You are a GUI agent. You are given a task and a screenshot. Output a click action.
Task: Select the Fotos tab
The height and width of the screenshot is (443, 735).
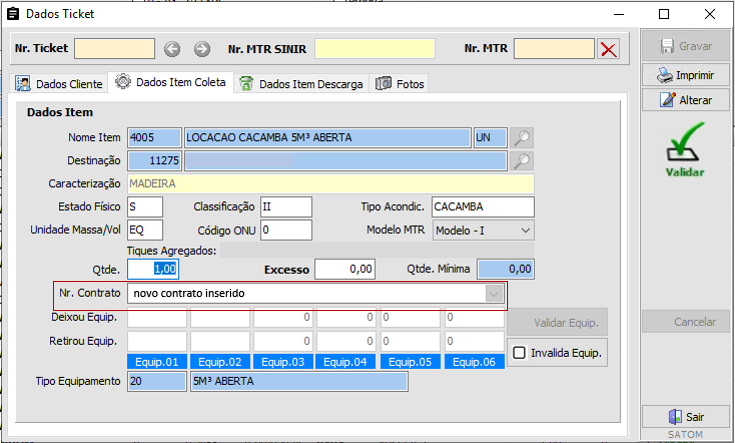(x=400, y=84)
